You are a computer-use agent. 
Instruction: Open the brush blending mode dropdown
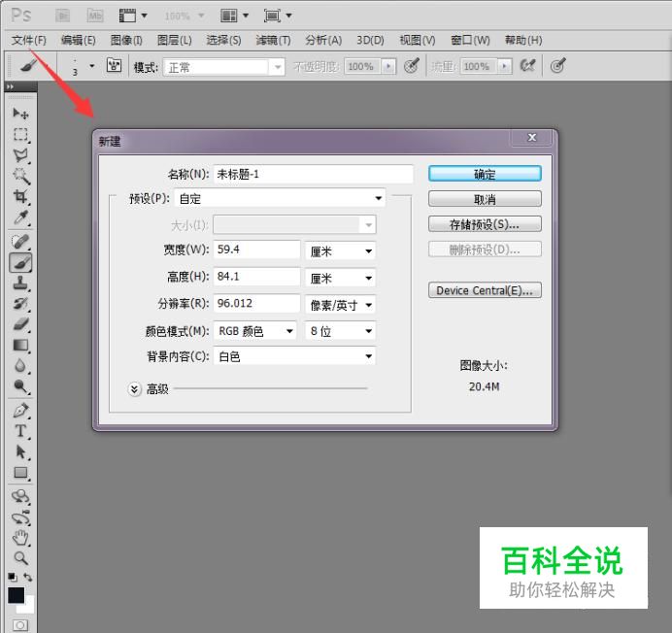tap(224, 67)
